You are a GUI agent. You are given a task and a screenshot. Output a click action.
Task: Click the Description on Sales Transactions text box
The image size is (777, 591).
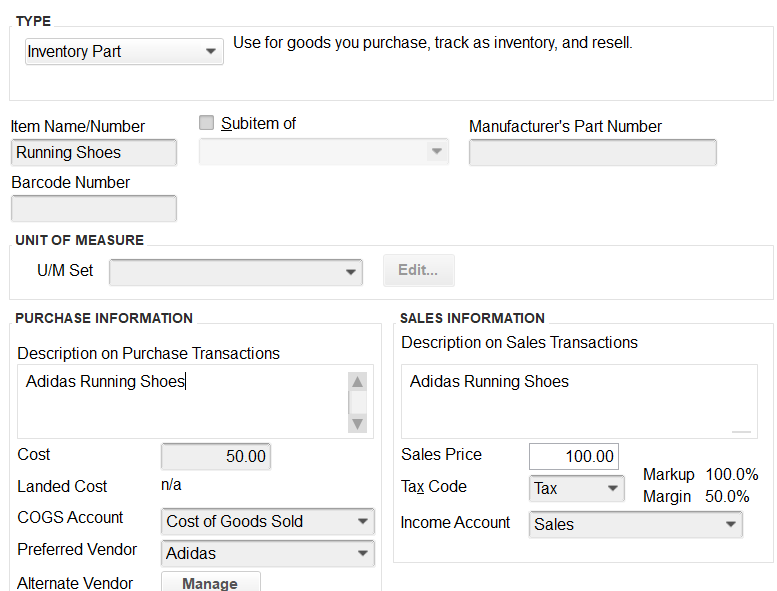click(x=579, y=402)
